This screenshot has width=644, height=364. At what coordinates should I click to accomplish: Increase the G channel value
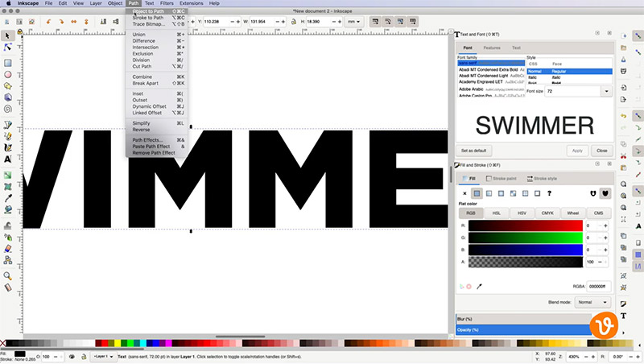coord(606,238)
